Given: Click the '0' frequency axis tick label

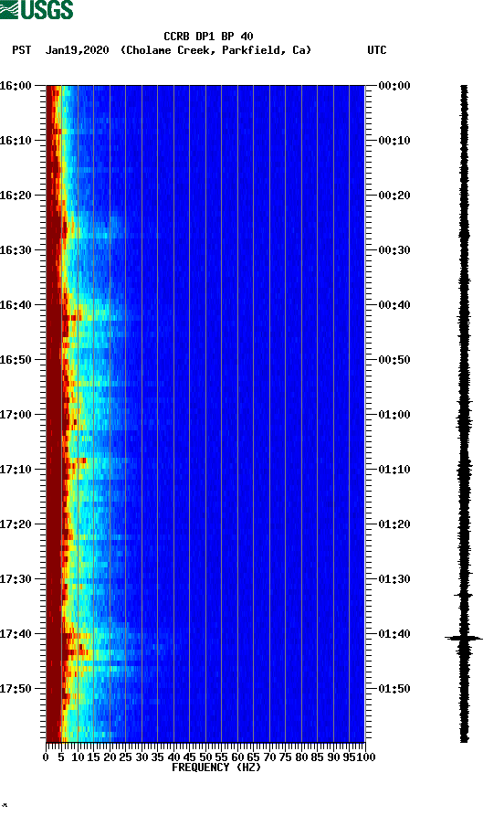Looking at the screenshot, I should click(x=46, y=757).
